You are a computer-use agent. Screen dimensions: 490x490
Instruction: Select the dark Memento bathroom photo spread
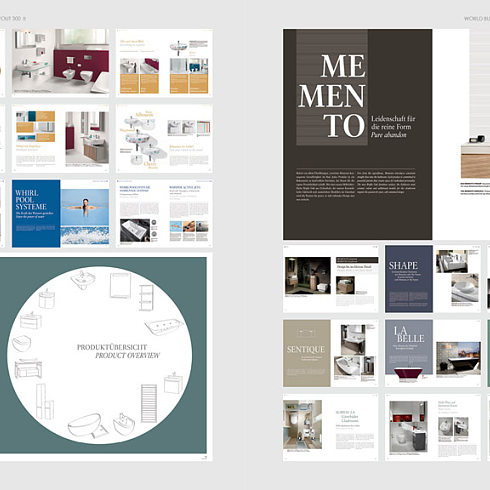point(331,279)
